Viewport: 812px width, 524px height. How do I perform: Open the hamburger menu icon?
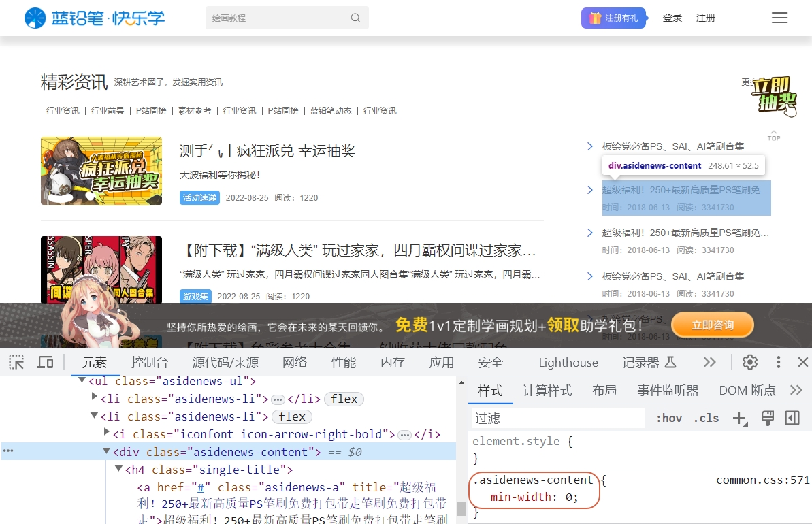[779, 18]
